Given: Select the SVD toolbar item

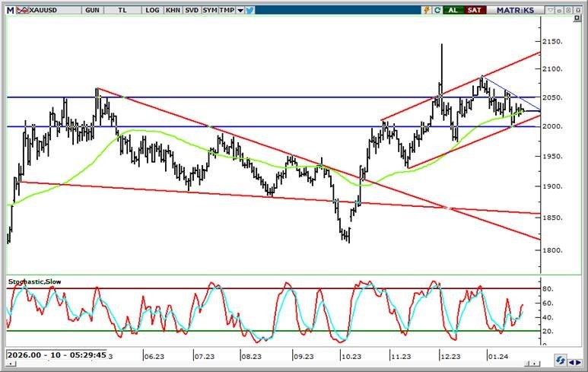Looking at the screenshot, I should 191,10.
